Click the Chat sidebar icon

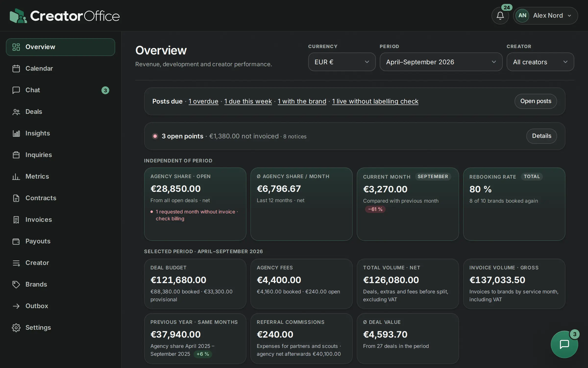16,90
